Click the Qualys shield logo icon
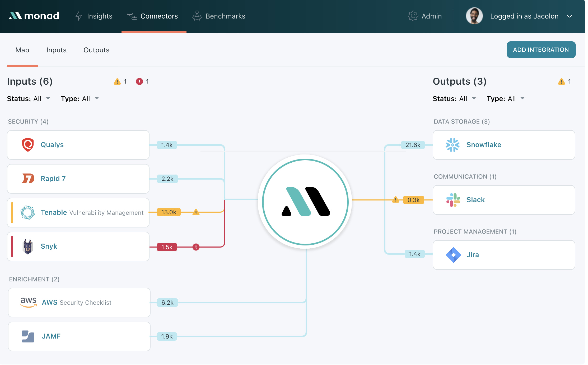This screenshot has height=365, width=588. click(28, 145)
